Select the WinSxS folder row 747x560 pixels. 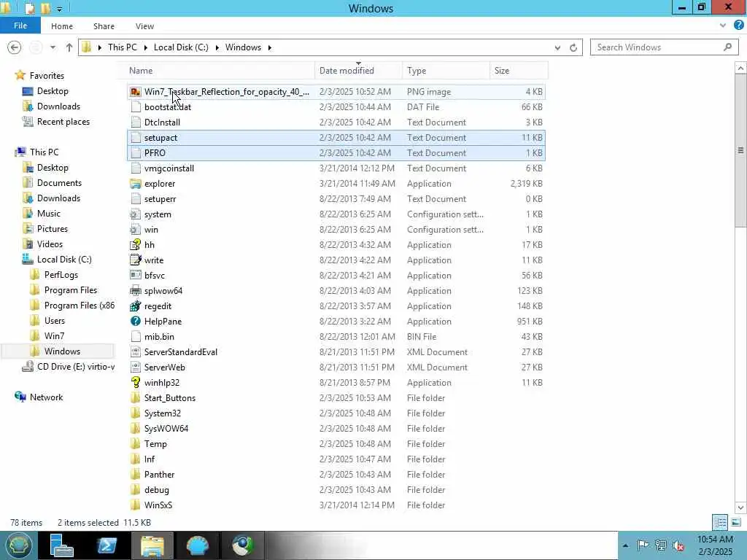[x=336, y=505]
